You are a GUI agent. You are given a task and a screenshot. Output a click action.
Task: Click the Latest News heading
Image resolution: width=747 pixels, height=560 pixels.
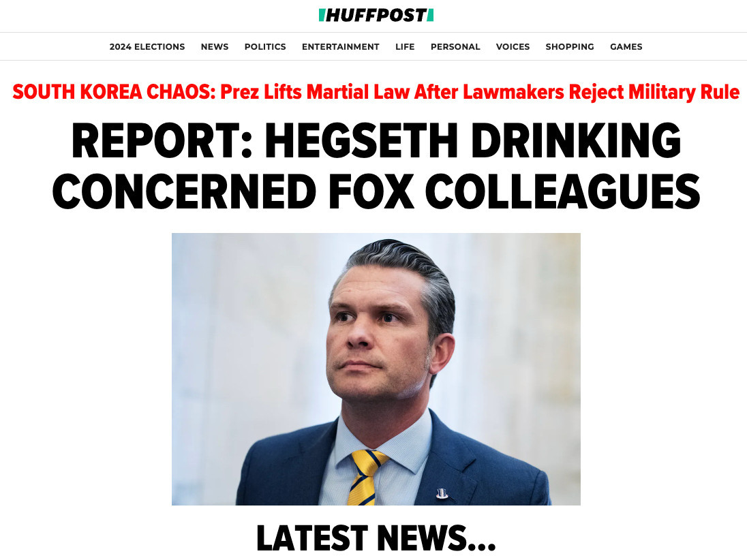[x=376, y=538]
